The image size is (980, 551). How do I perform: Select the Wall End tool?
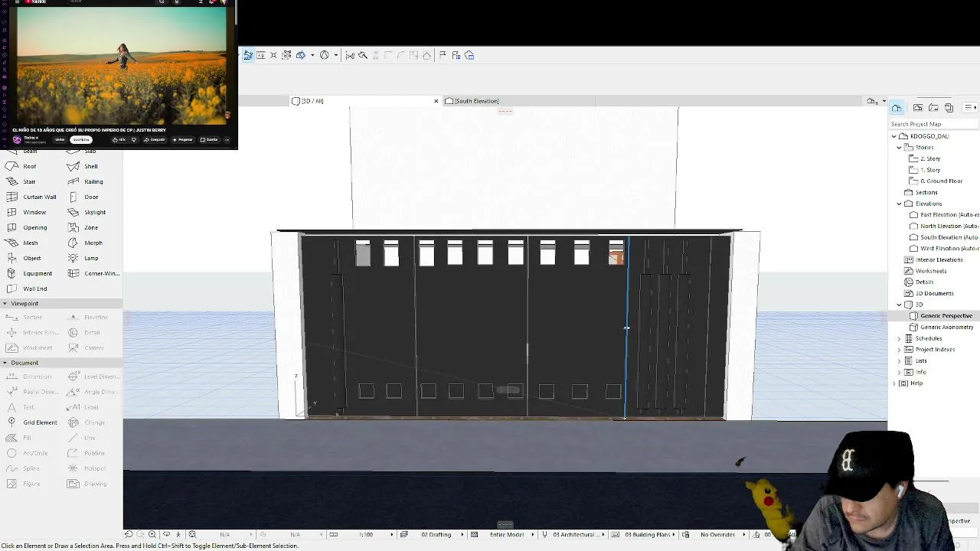click(x=27, y=289)
